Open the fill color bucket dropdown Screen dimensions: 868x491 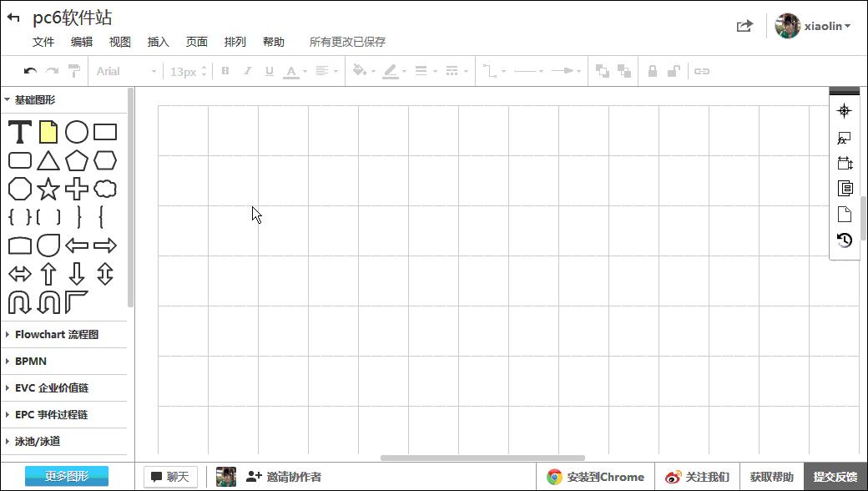click(364, 71)
